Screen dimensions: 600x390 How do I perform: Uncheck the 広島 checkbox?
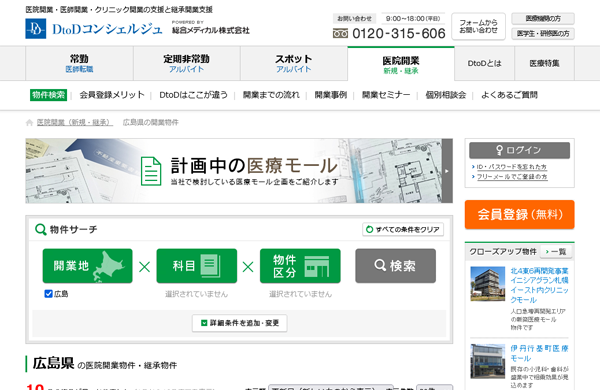point(49,294)
